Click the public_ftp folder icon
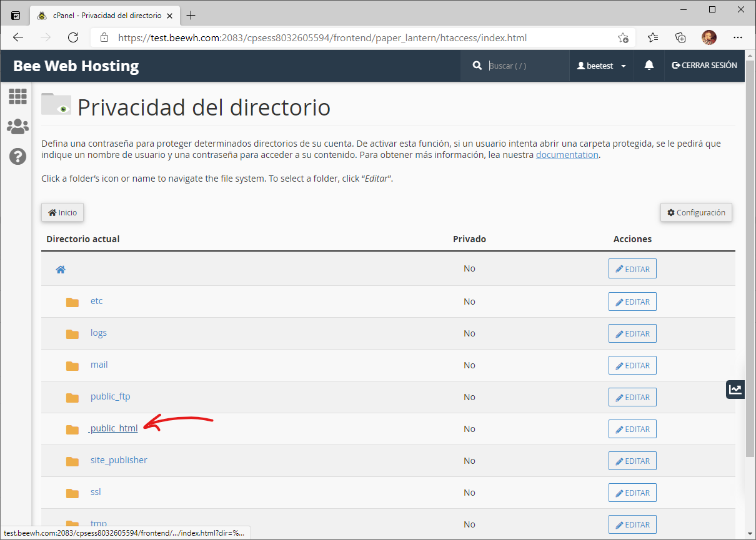The height and width of the screenshot is (540, 756). click(x=72, y=398)
